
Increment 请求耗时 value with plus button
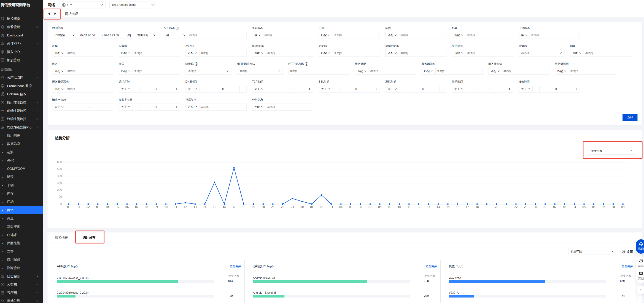click(x=176, y=89)
